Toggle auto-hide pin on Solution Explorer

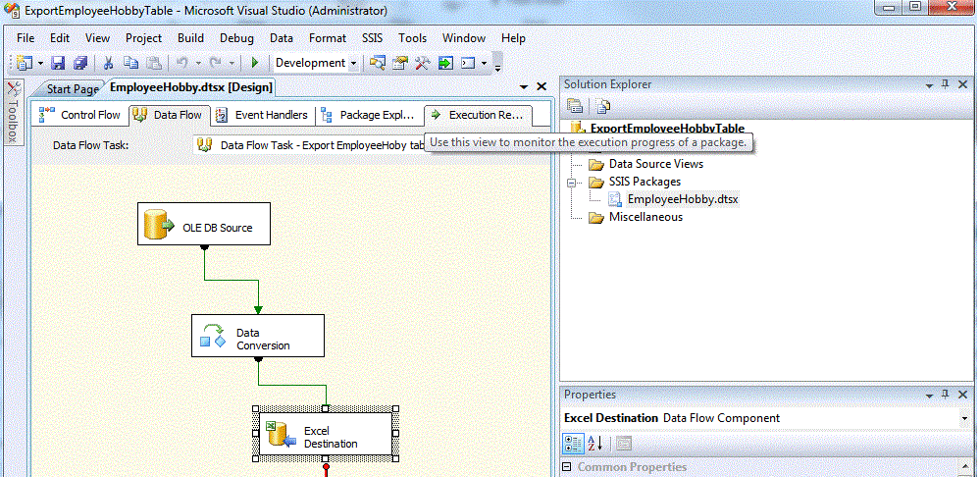[945, 83]
